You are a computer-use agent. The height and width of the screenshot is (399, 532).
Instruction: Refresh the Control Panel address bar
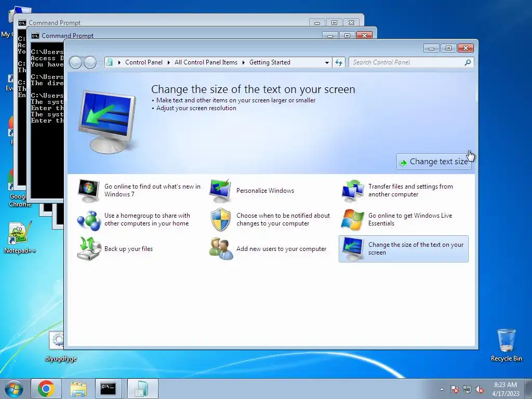(x=339, y=62)
